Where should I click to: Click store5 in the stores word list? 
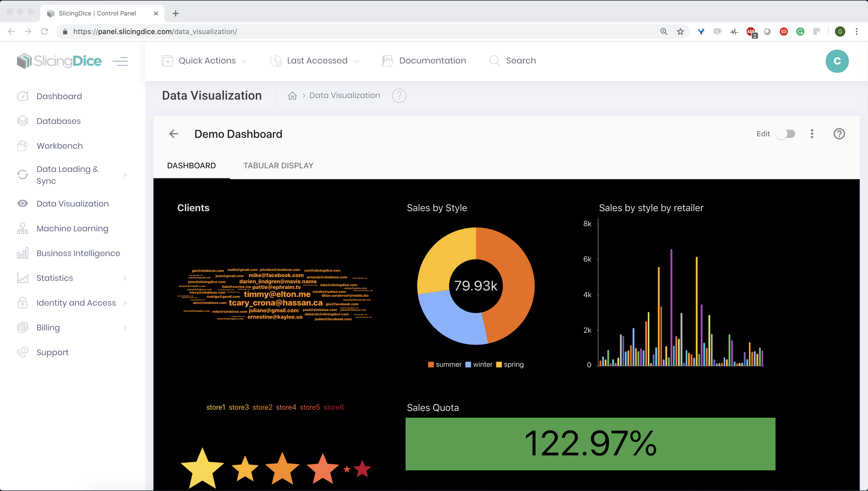310,407
